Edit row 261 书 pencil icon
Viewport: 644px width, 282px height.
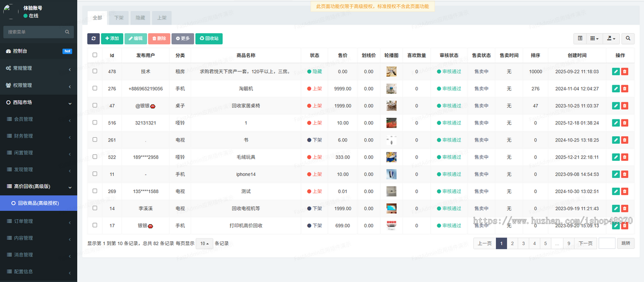[616, 140]
